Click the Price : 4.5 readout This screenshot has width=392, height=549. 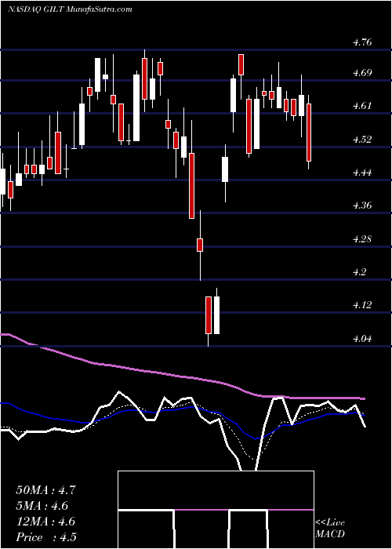pyautogui.click(x=46, y=537)
